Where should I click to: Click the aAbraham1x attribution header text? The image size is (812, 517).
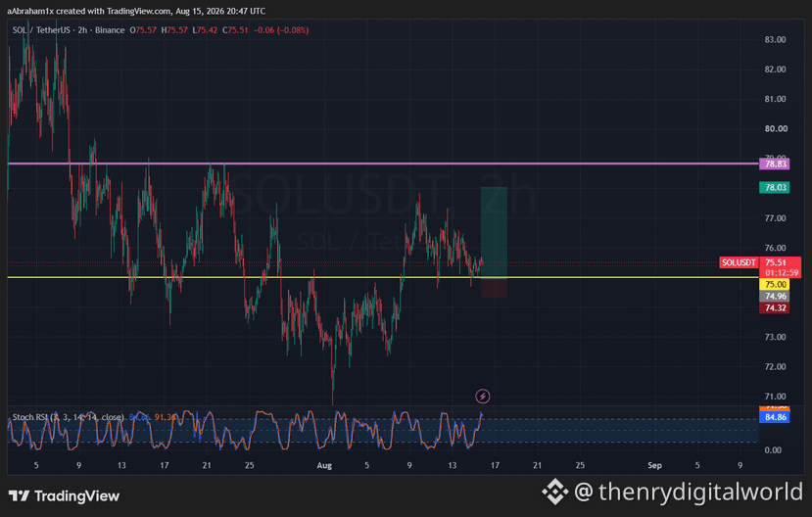136,11
